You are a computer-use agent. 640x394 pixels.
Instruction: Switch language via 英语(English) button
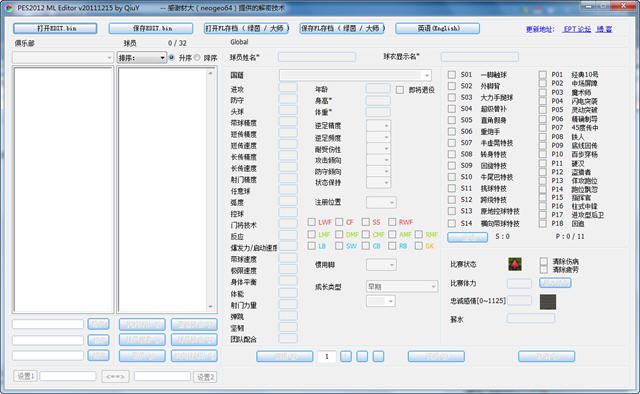pyautogui.click(x=438, y=28)
